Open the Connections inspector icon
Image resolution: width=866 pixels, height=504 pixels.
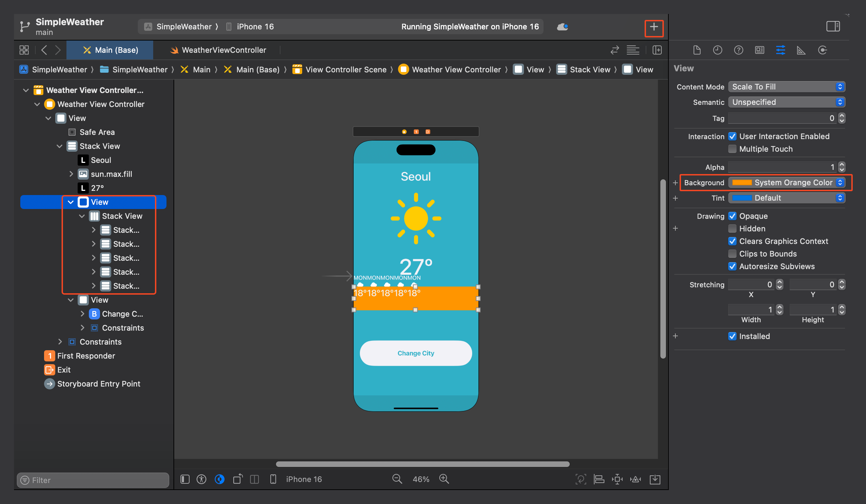click(822, 50)
